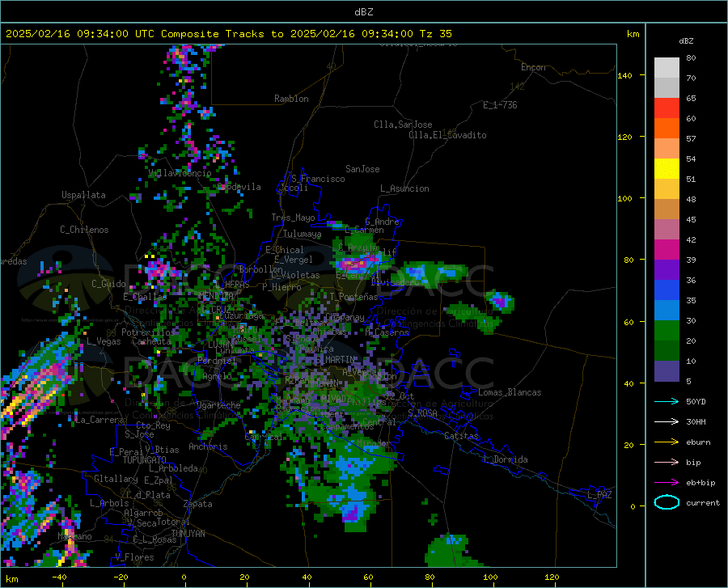Click the Lomas_Blancas label

pos(510,392)
